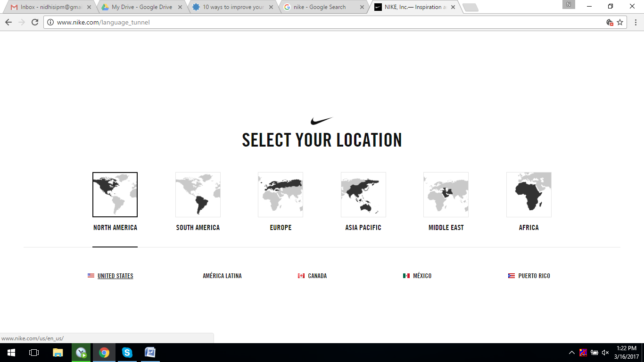This screenshot has width=644, height=362.
Task: Show hidden system tray icons
Action: pos(572,353)
